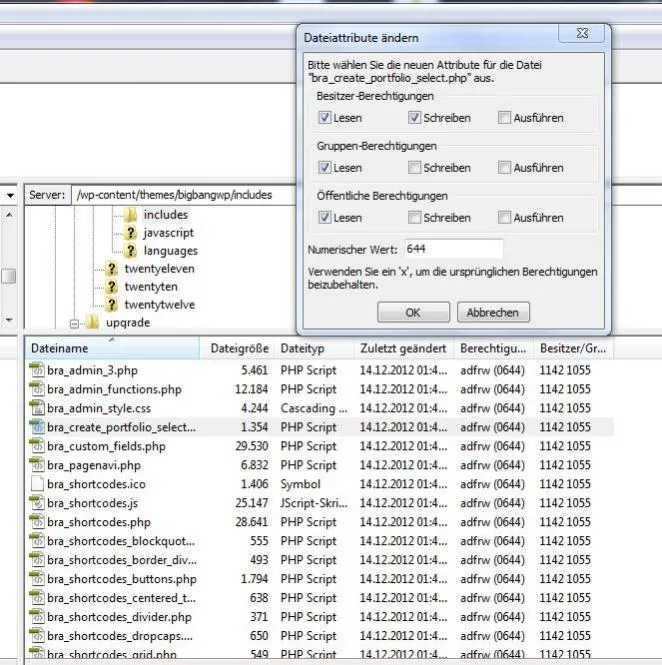Image resolution: width=662 pixels, height=665 pixels.
Task: Click the bra_admin_style.css file icon
Action: pos(37,408)
